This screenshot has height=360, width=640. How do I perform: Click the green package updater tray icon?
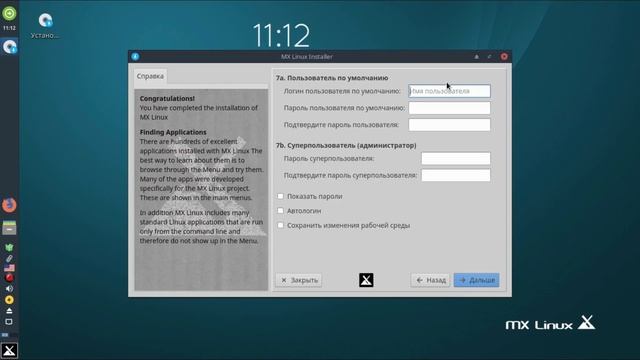[9, 247]
